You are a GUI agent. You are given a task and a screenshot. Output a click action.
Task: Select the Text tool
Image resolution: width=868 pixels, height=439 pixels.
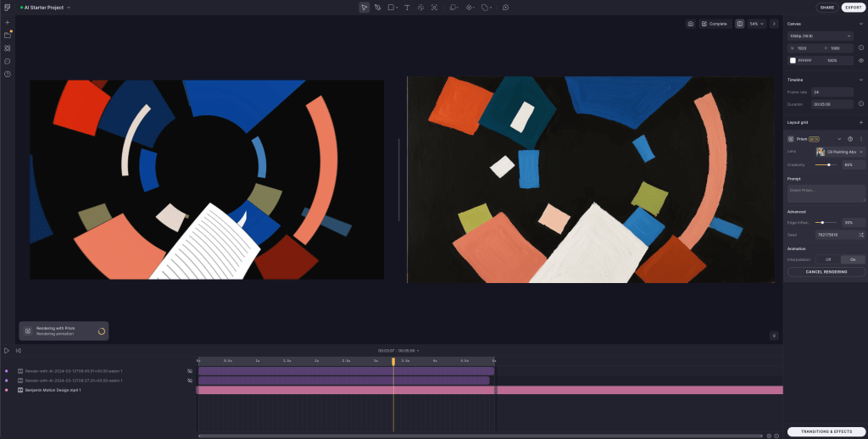(407, 8)
